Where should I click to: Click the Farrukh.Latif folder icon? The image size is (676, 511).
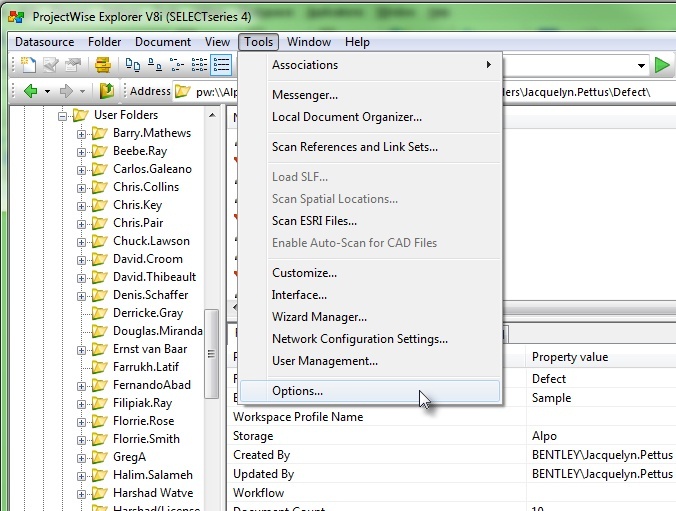[x=100, y=367]
